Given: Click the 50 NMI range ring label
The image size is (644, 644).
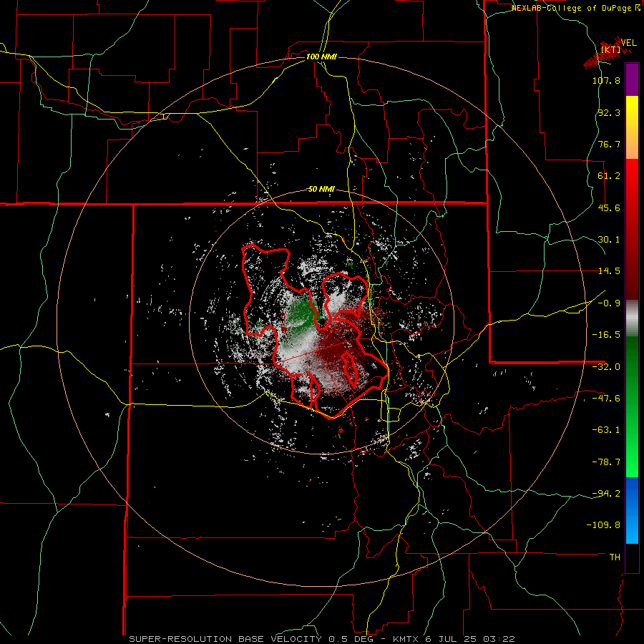Looking at the screenshot, I should pyautogui.click(x=321, y=190).
